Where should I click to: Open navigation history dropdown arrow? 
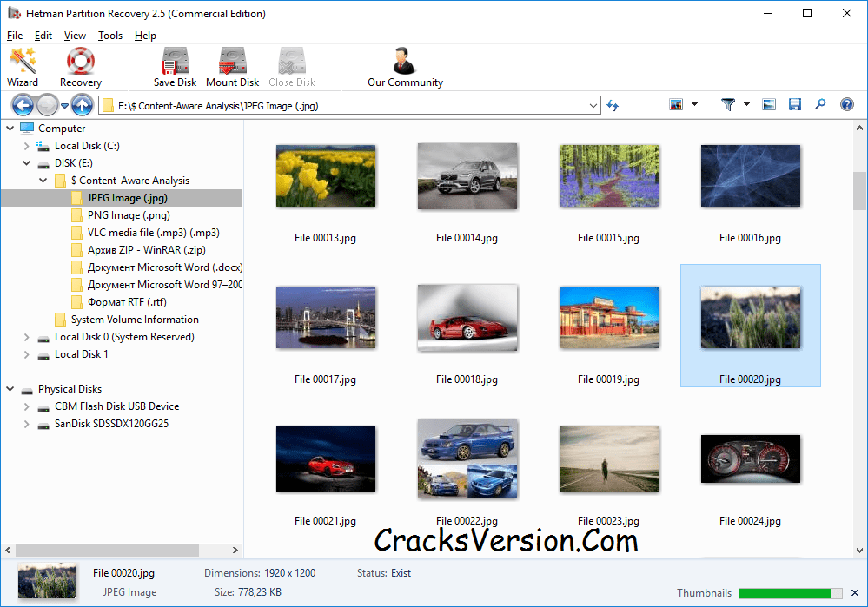[65, 106]
